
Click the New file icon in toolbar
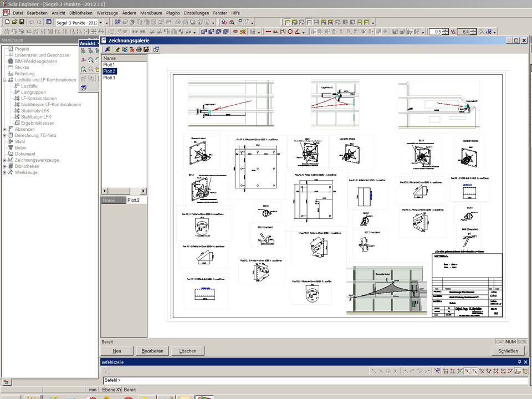tap(7, 22)
